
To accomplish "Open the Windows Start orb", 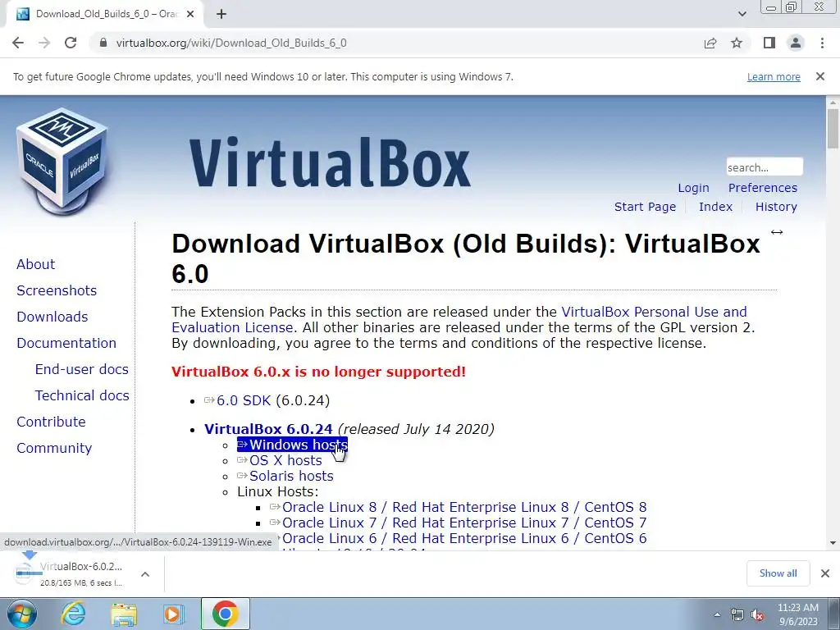I will click(22, 614).
